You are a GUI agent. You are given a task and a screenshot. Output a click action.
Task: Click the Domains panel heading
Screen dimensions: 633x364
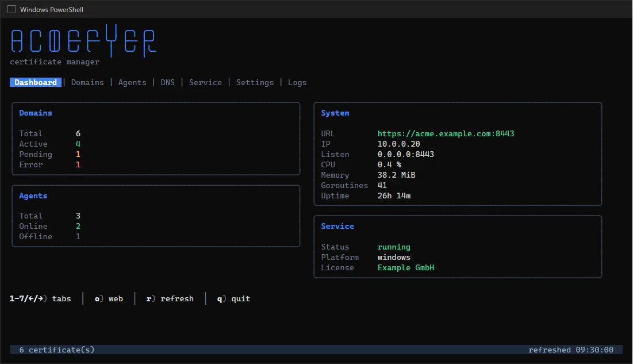[36, 113]
